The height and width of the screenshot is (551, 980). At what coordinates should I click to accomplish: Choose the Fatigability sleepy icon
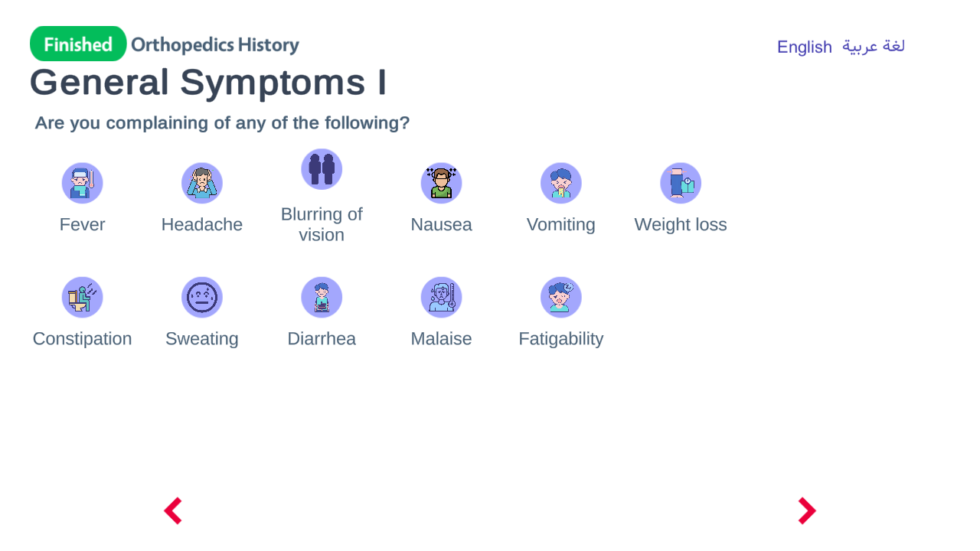[561, 297]
